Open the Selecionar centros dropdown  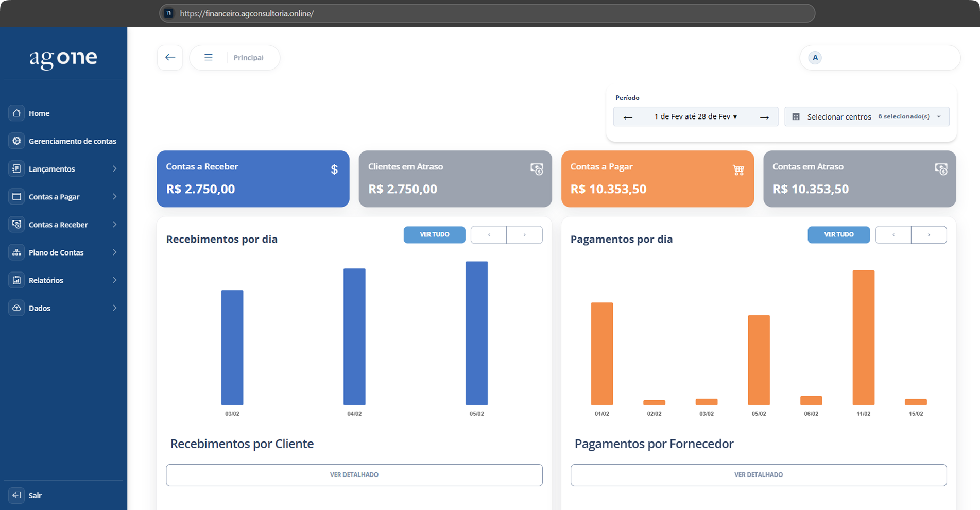867,117
